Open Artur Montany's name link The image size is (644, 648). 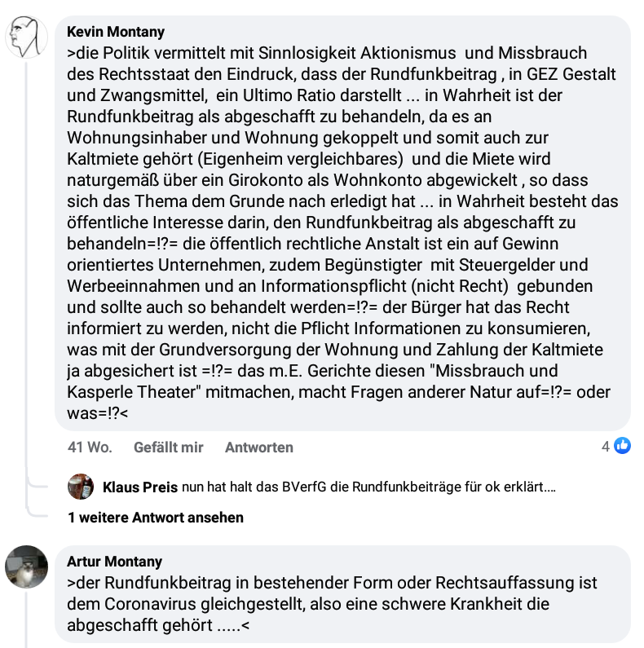(114, 562)
